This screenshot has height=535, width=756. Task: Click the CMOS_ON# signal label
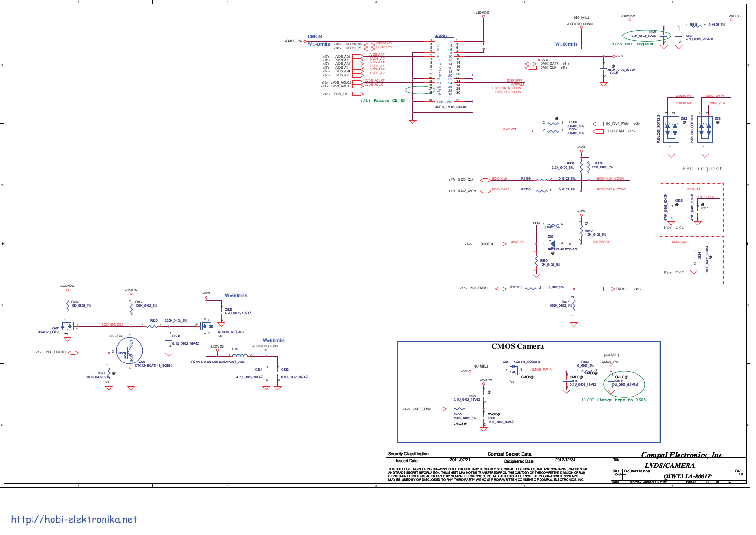tap(421, 409)
